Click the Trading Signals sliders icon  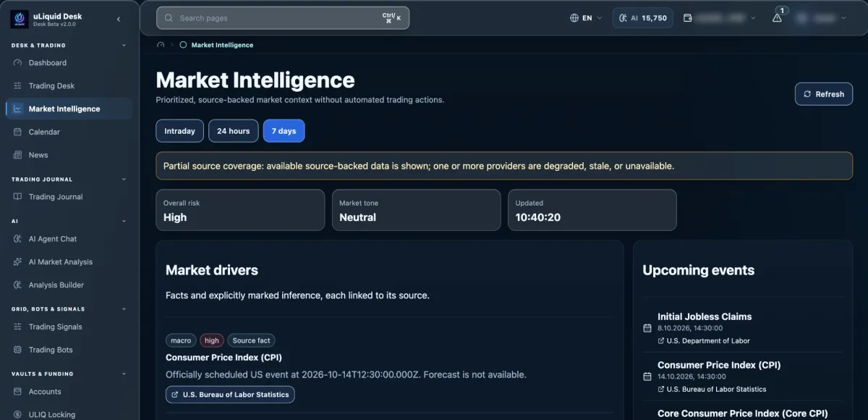pyautogui.click(x=18, y=327)
